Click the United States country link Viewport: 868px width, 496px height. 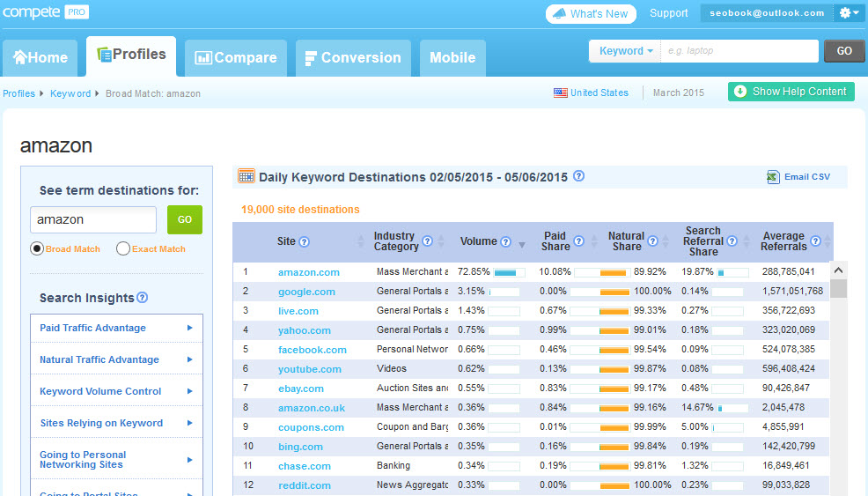pyautogui.click(x=600, y=93)
